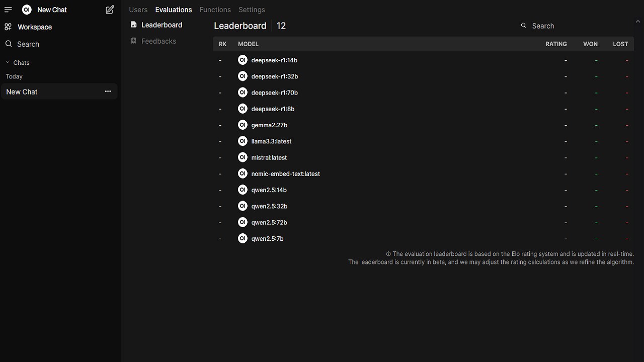This screenshot has width=644, height=362.
Task: Open the Functions tab
Action: point(215,10)
